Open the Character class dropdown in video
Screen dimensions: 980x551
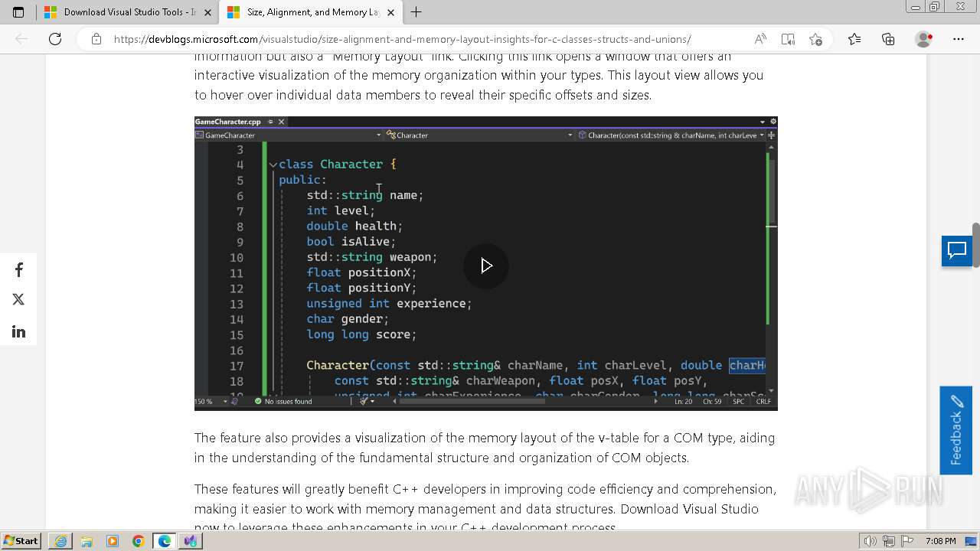click(x=479, y=135)
